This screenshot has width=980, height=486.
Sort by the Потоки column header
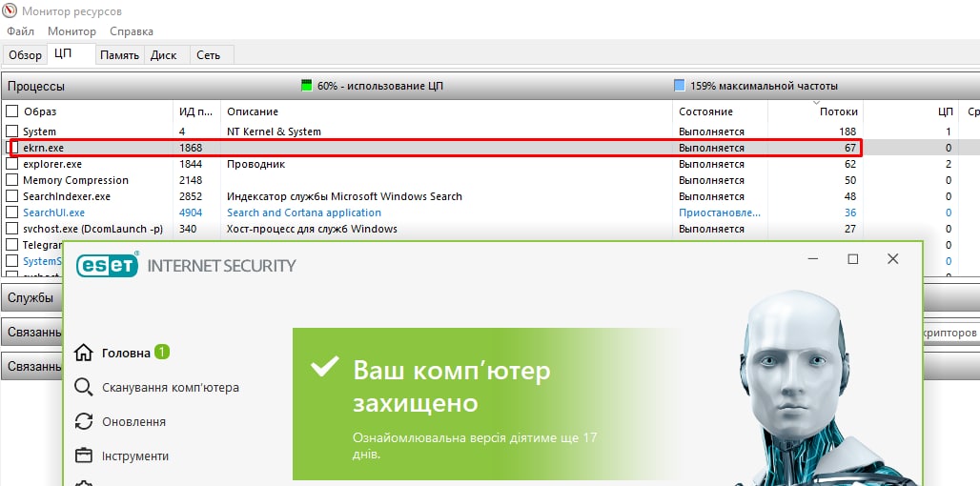coord(838,111)
